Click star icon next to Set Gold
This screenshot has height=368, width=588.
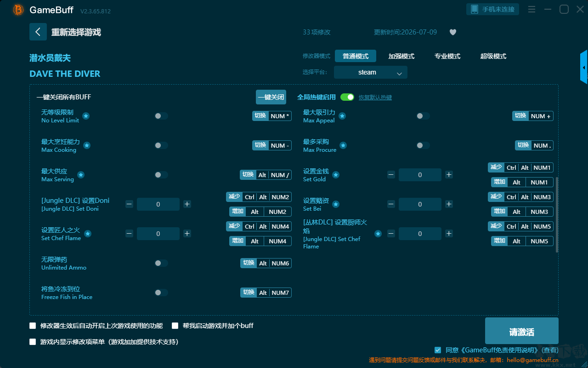click(x=336, y=175)
